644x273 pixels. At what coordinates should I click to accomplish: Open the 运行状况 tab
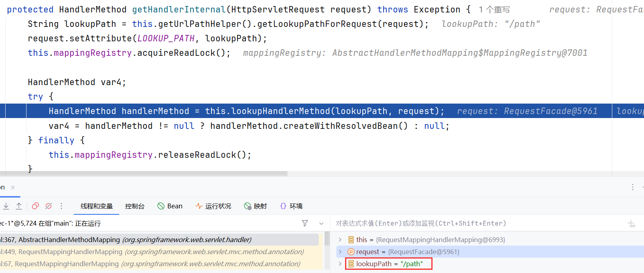point(213,206)
